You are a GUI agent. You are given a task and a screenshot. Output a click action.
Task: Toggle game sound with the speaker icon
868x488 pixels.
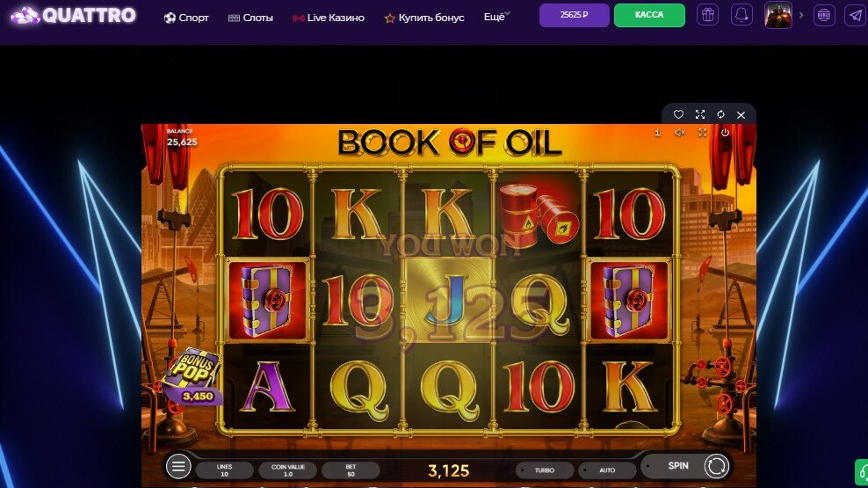point(680,133)
